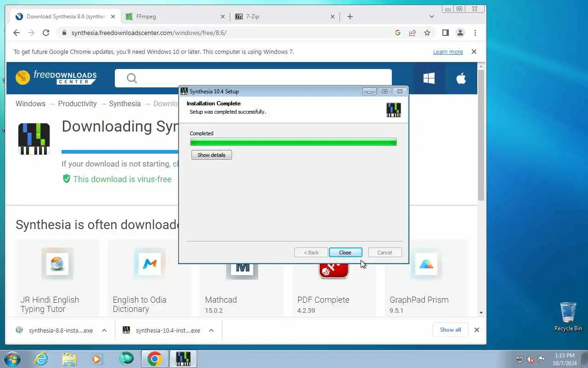Click the address bar URL

(x=149, y=33)
